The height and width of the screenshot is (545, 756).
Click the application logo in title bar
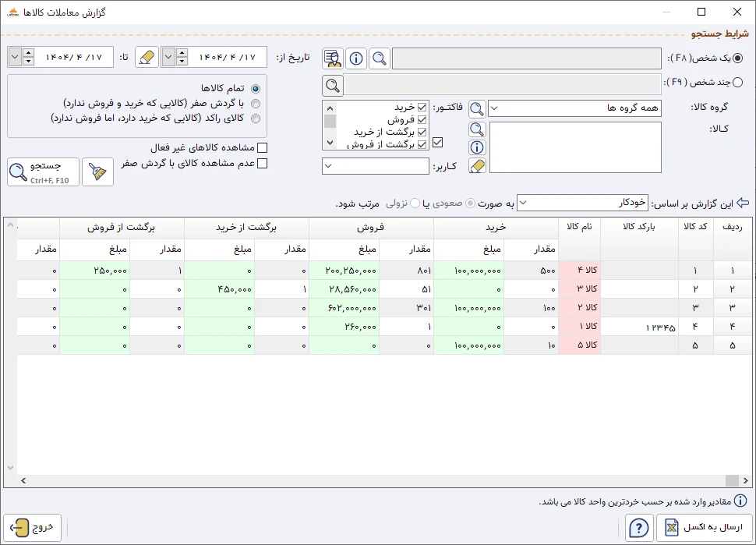point(12,12)
